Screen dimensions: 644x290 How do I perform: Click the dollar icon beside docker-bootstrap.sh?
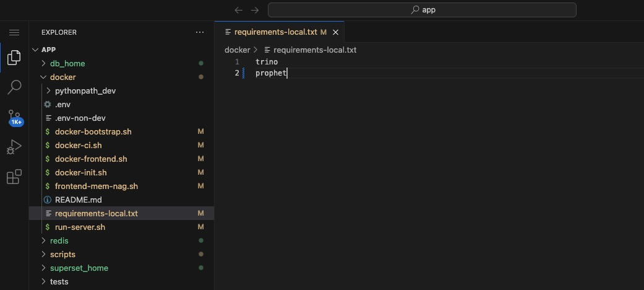pos(48,131)
